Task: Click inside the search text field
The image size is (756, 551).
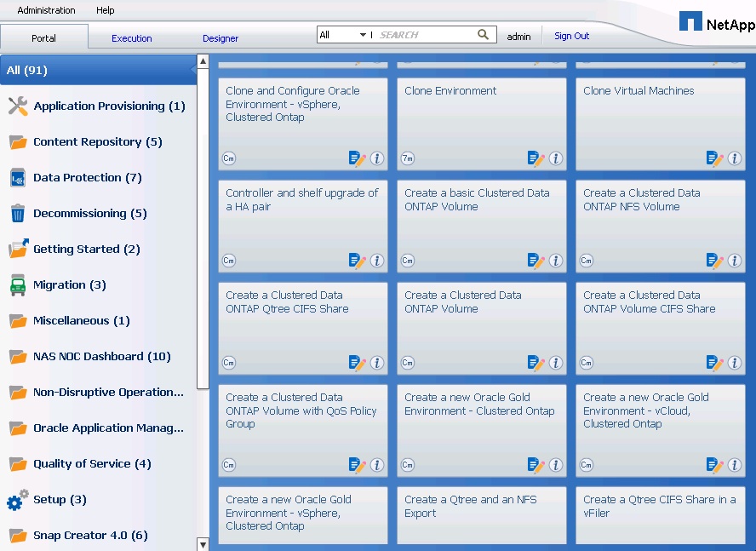Action: tap(425, 35)
